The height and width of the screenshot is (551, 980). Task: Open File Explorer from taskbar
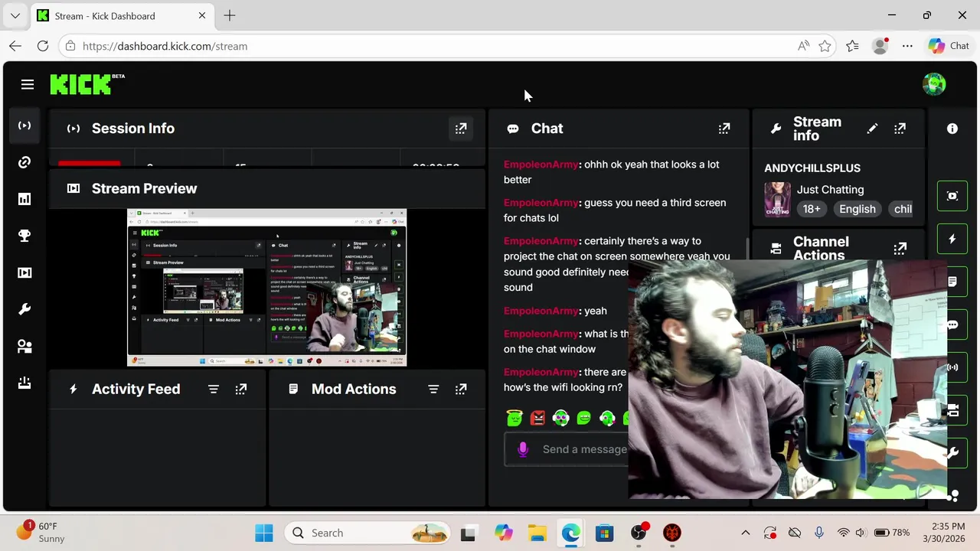click(537, 533)
